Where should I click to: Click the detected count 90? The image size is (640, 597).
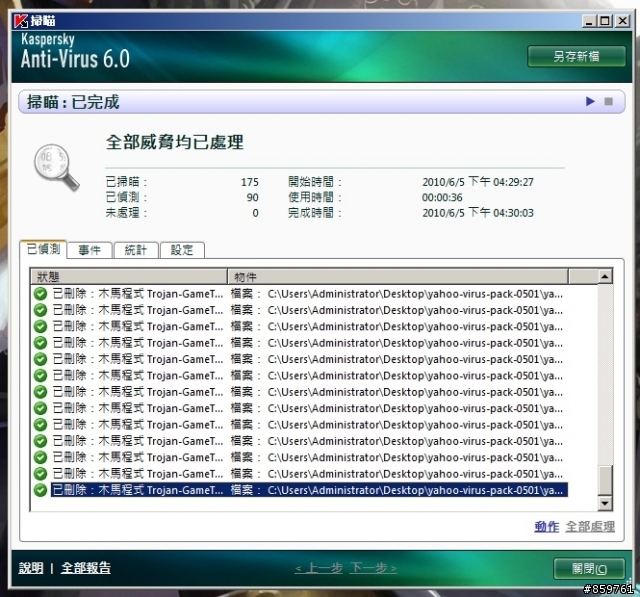click(252, 198)
